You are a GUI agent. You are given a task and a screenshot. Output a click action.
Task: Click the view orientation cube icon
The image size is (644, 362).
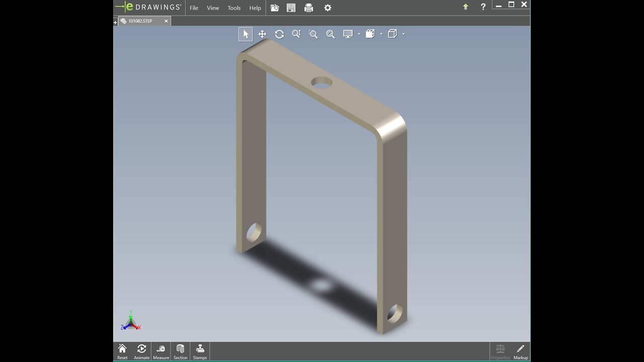coord(392,34)
